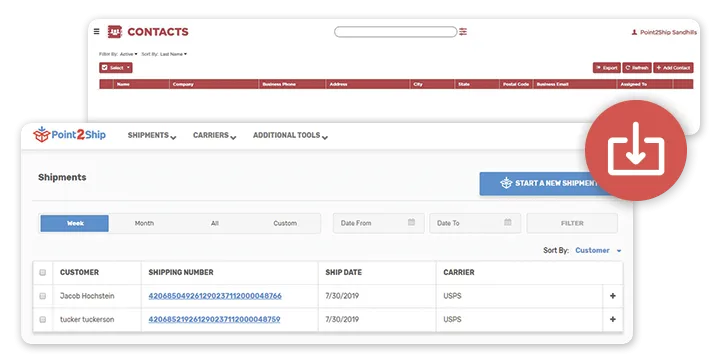This screenshot has width=720, height=362.
Task: Tick checkbox for tucker tuckerson shipment
Action: (43, 319)
